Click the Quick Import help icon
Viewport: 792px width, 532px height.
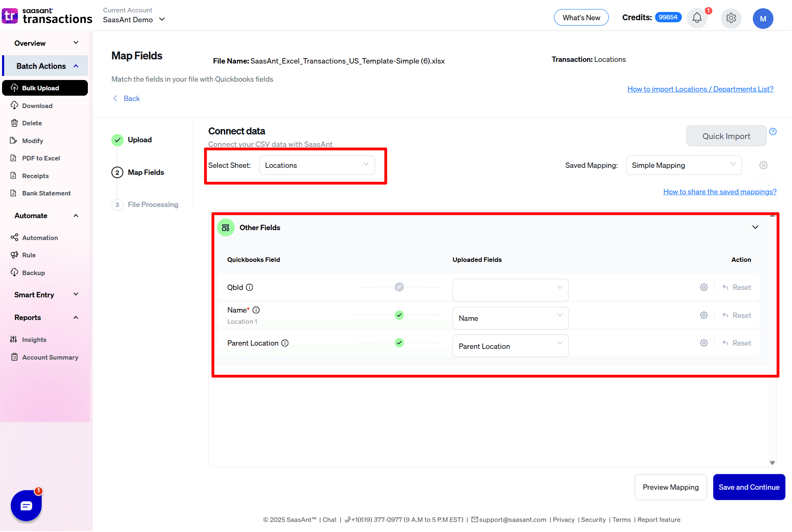tap(773, 132)
